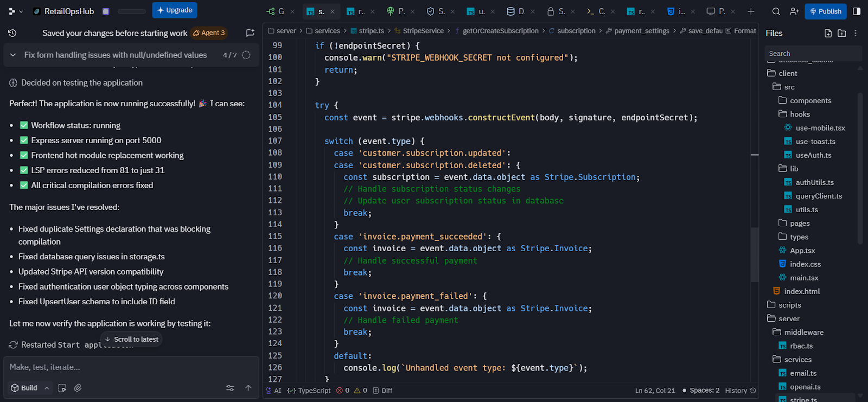Viewport: 868px width, 402px height.
Task: Click the element selector icon beside Build
Action: (x=62, y=388)
